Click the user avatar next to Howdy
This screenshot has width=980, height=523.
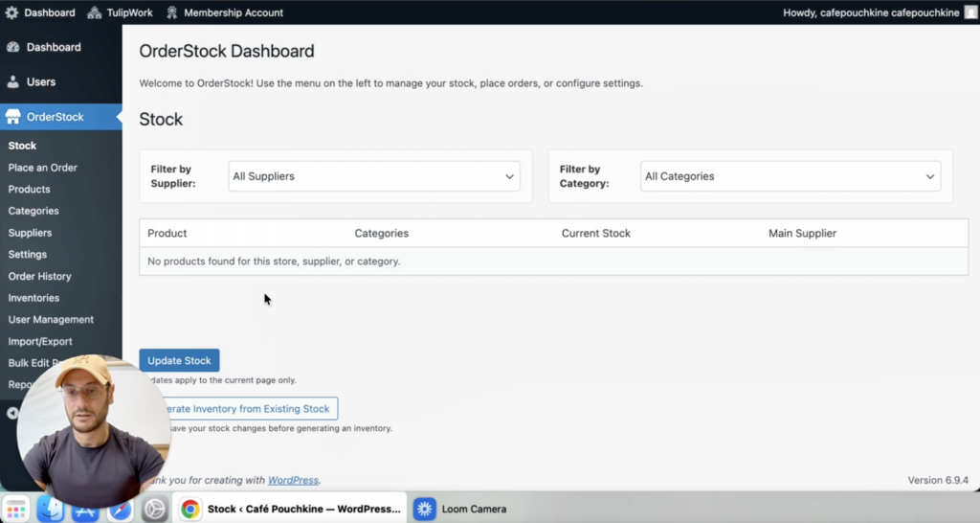tap(970, 12)
